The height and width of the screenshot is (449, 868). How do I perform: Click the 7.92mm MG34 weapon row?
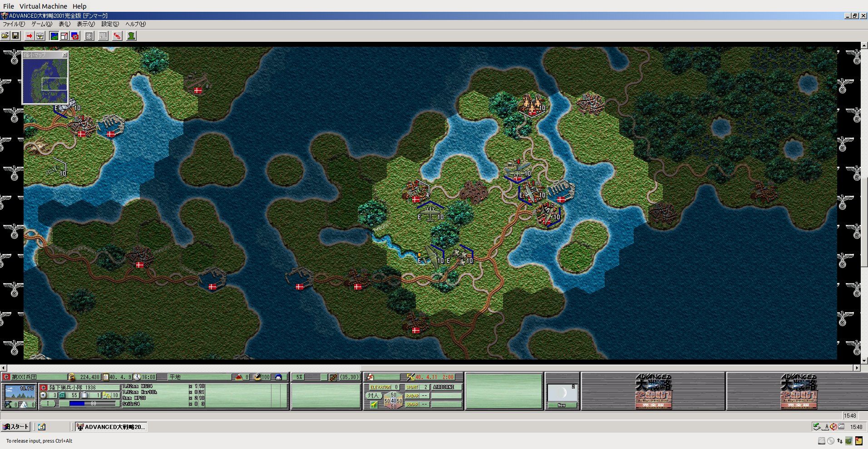pyautogui.click(x=163, y=386)
